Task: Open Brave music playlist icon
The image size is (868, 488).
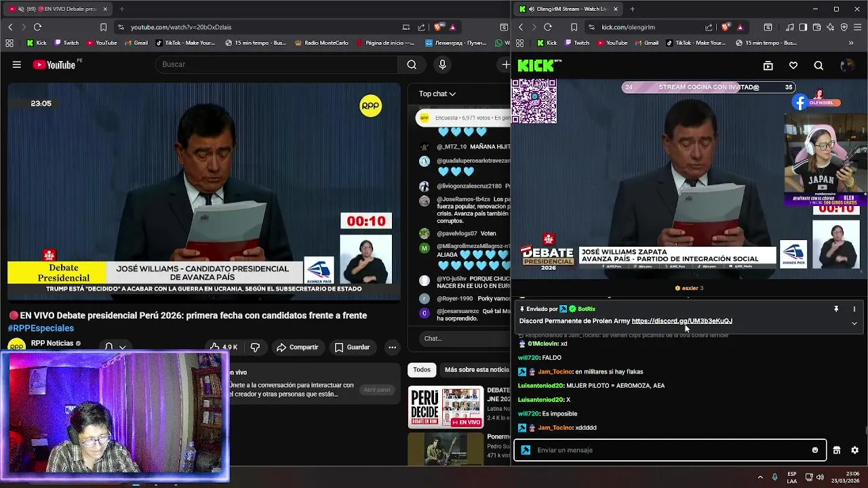Action: 790,27
